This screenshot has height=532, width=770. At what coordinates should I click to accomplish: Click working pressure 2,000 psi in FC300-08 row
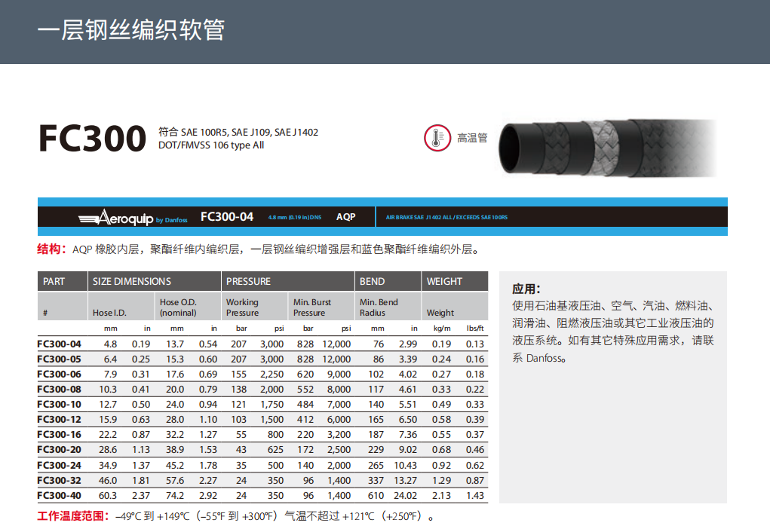point(271,389)
